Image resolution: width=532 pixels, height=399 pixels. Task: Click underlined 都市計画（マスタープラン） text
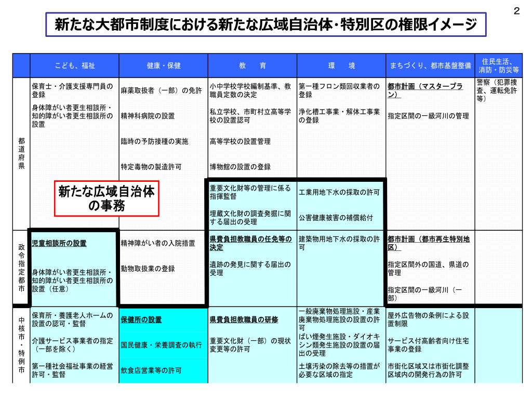click(425, 90)
